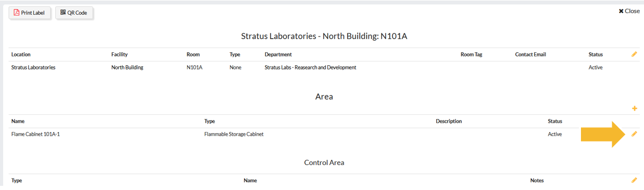Screen dimensions: 644x190
Task: Click the Print Label button
Action: pos(30,13)
